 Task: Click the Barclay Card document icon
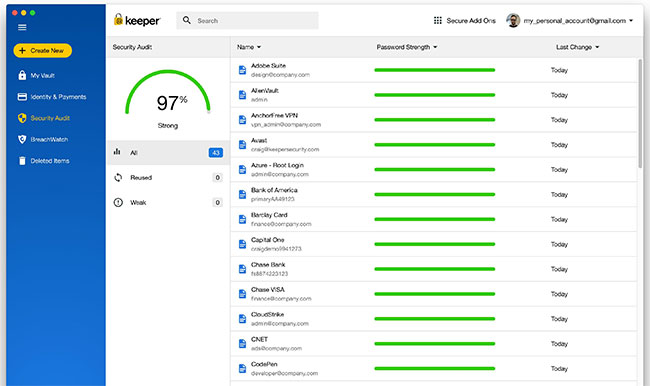(243, 219)
